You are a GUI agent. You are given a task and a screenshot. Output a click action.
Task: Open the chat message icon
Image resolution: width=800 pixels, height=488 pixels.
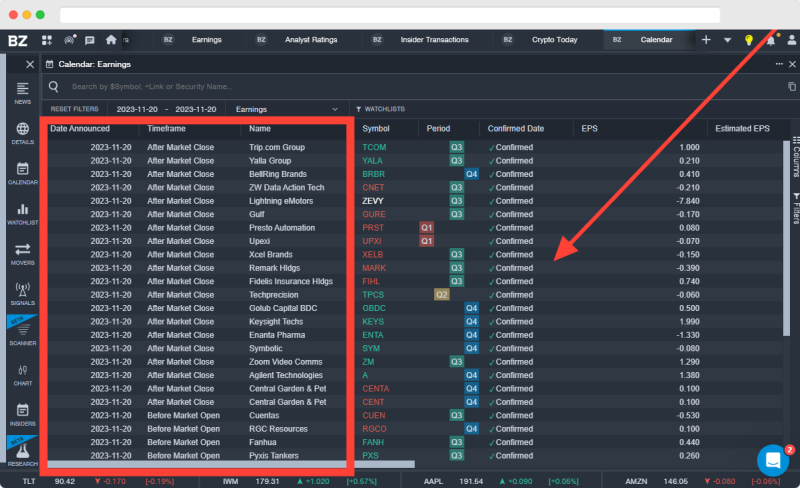pos(90,40)
